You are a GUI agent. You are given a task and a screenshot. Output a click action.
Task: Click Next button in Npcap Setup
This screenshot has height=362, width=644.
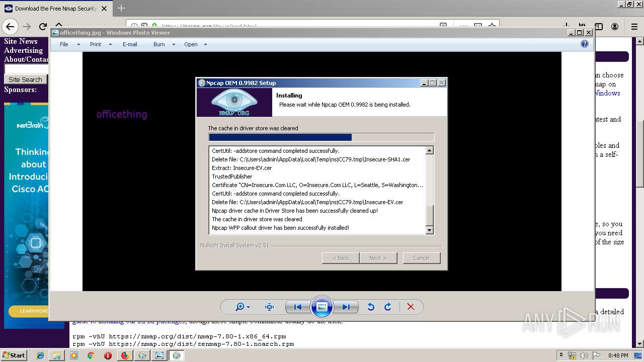click(x=378, y=258)
